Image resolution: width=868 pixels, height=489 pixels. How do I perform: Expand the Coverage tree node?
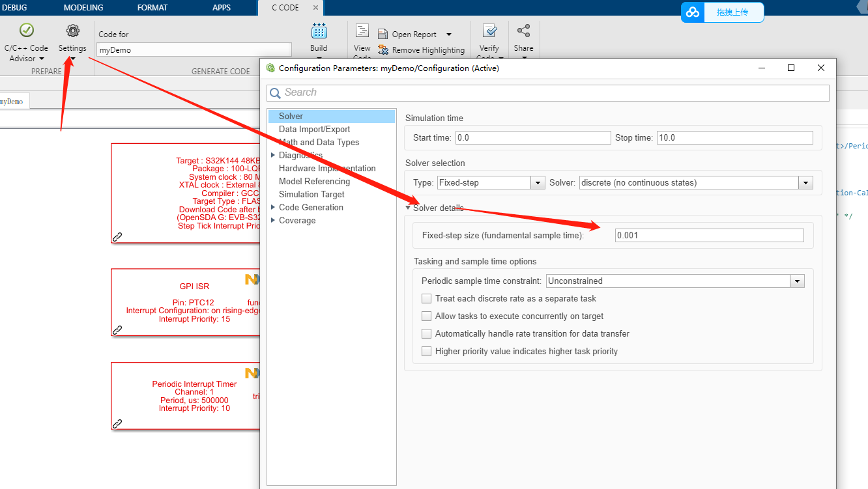click(x=273, y=220)
